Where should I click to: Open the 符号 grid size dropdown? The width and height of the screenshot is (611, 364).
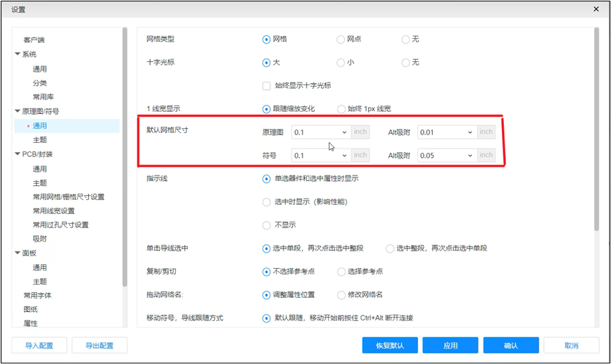click(321, 156)
